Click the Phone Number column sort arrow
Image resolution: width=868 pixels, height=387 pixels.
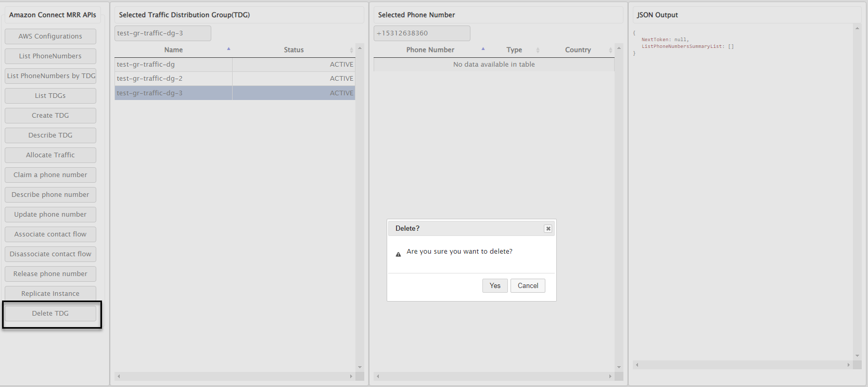[483, 49]
